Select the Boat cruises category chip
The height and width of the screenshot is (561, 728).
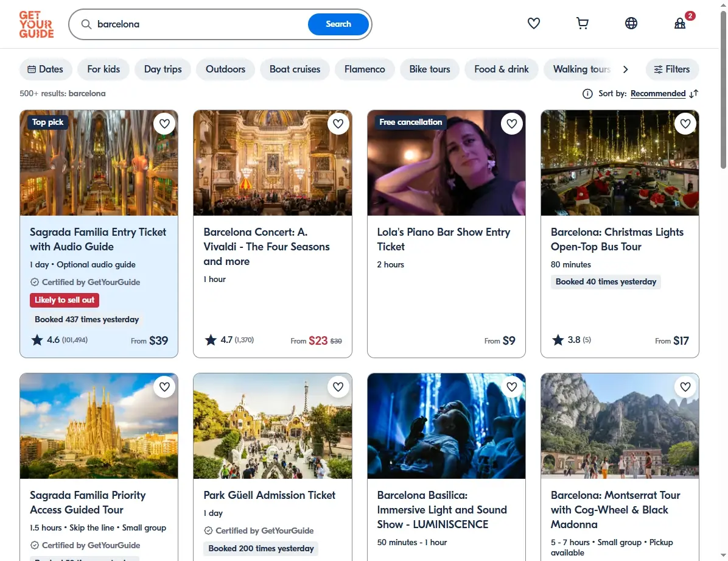click(295, 69)
